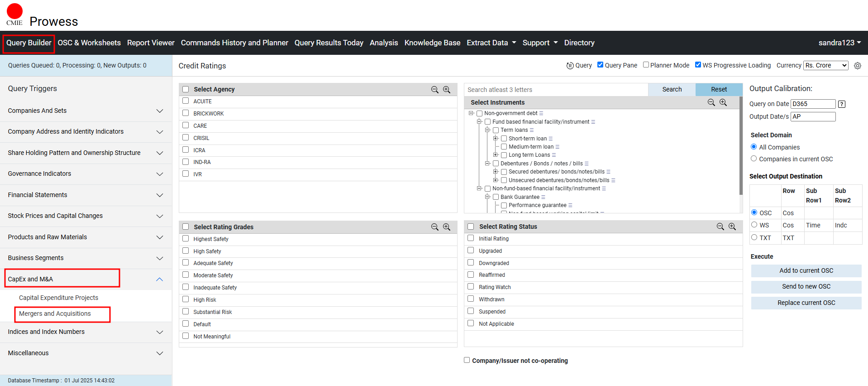The width and height of the screenshot is (868, 386).
Task: Zoom out the Select Rating Grades panel
Action: [434, 227]
